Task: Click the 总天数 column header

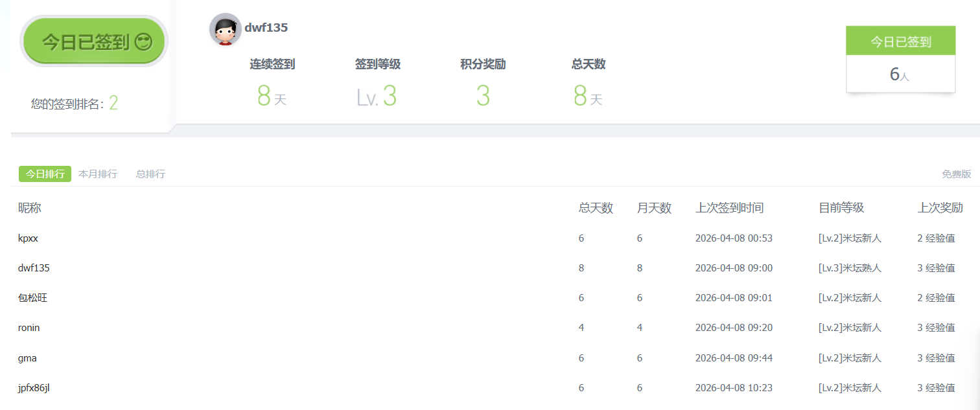Action: (x=596, y=208)
